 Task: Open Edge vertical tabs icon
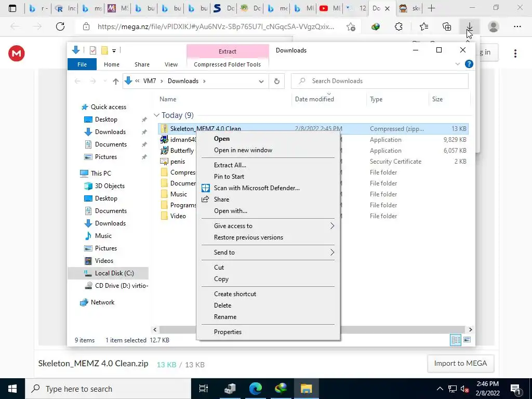click(x=12, y=8)
